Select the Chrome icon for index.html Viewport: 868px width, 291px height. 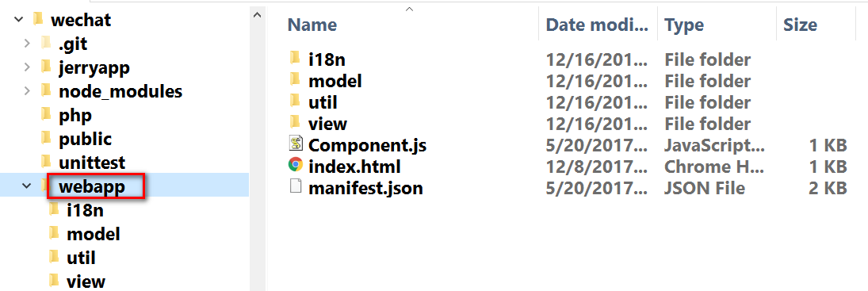pyautogui.click(x=296, y=166)
